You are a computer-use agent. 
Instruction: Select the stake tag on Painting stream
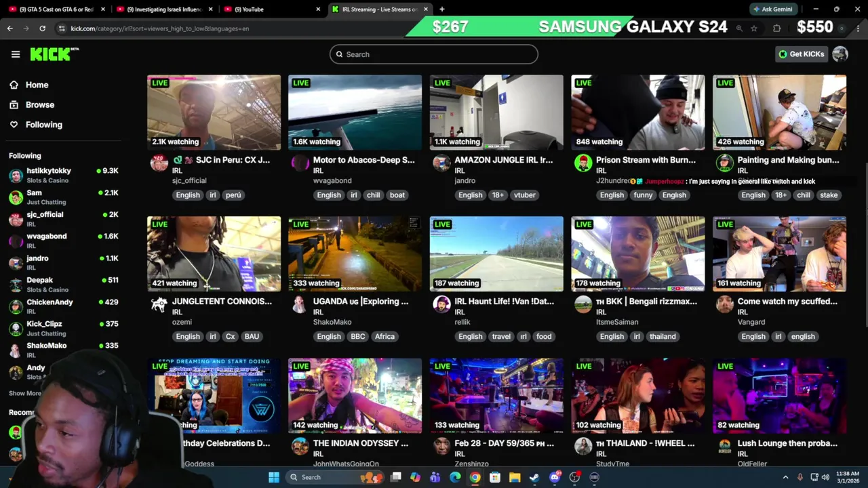829,195
